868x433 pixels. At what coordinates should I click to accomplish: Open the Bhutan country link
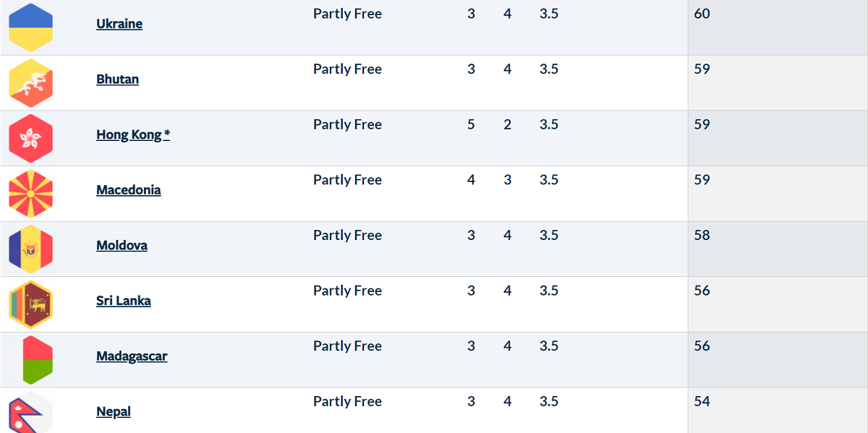tap(117, 80)
